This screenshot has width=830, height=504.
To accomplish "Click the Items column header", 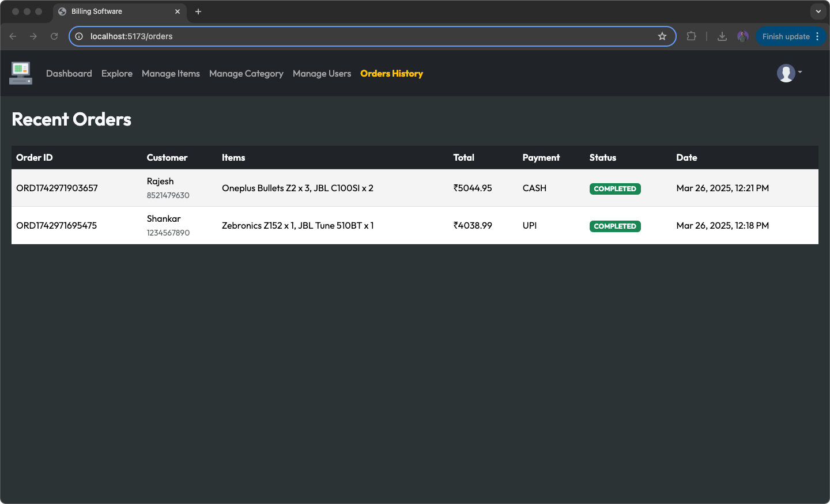I will [x=233, y=158].
